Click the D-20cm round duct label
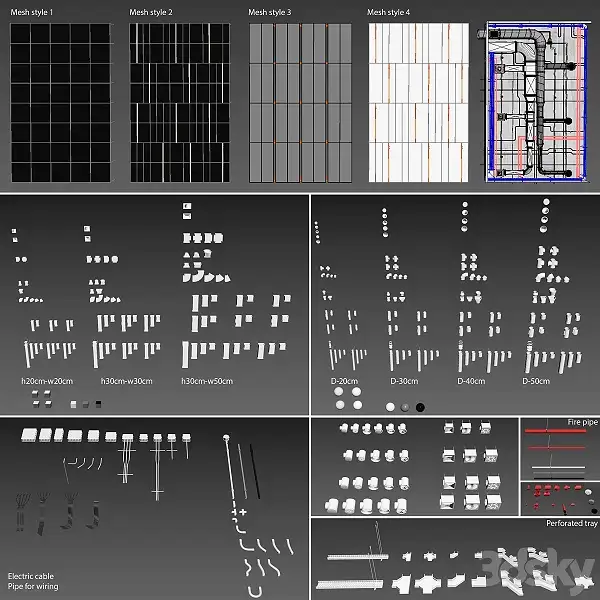The width and height of the screenshot is (600, 600). pos(343,381)
